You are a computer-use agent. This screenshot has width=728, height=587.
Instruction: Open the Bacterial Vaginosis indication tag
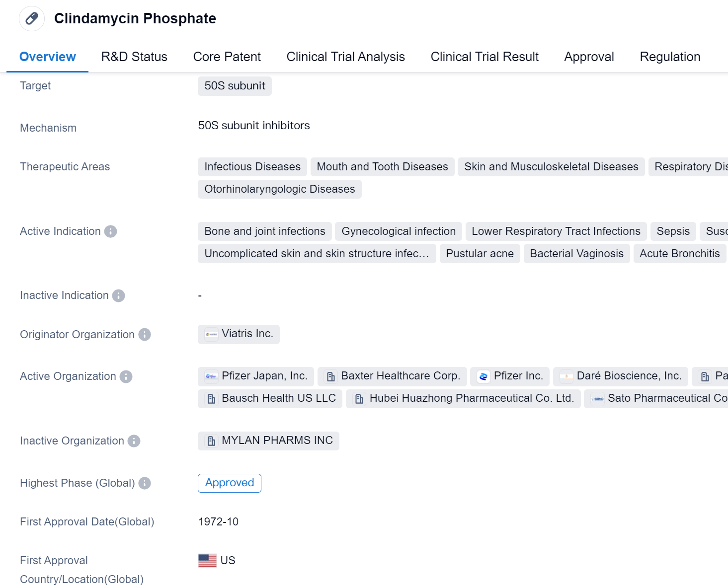[x=576, y=254]
